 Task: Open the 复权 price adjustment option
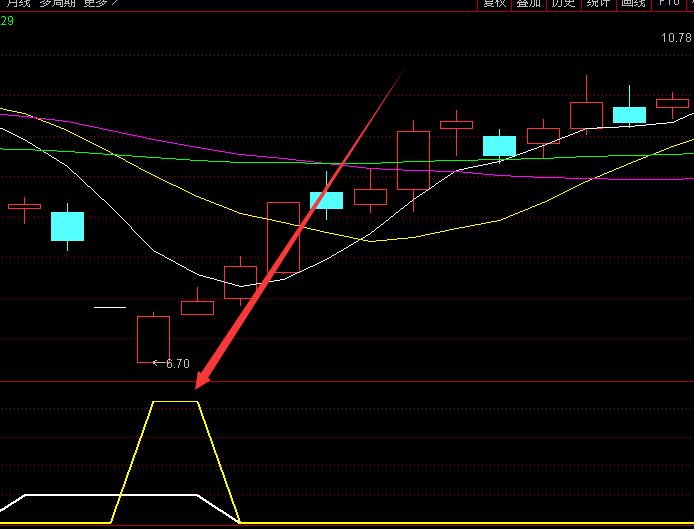pos(494,4)
